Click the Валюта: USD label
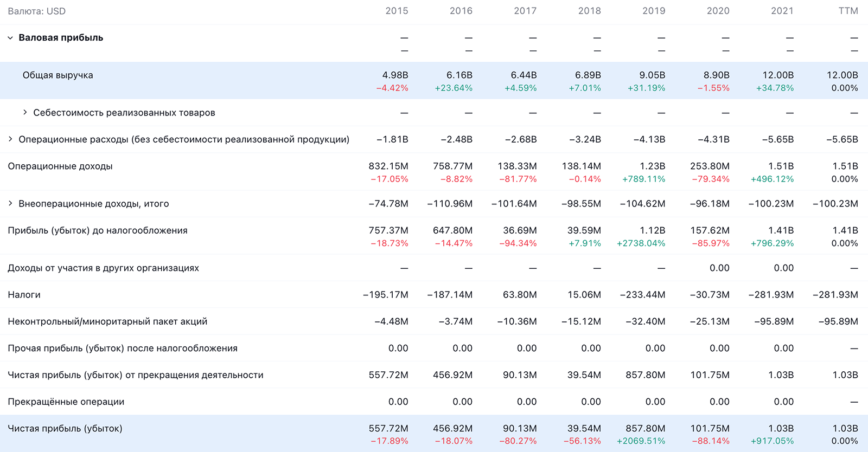The width and height of the screenshot is (868, 452). point(37,11)
